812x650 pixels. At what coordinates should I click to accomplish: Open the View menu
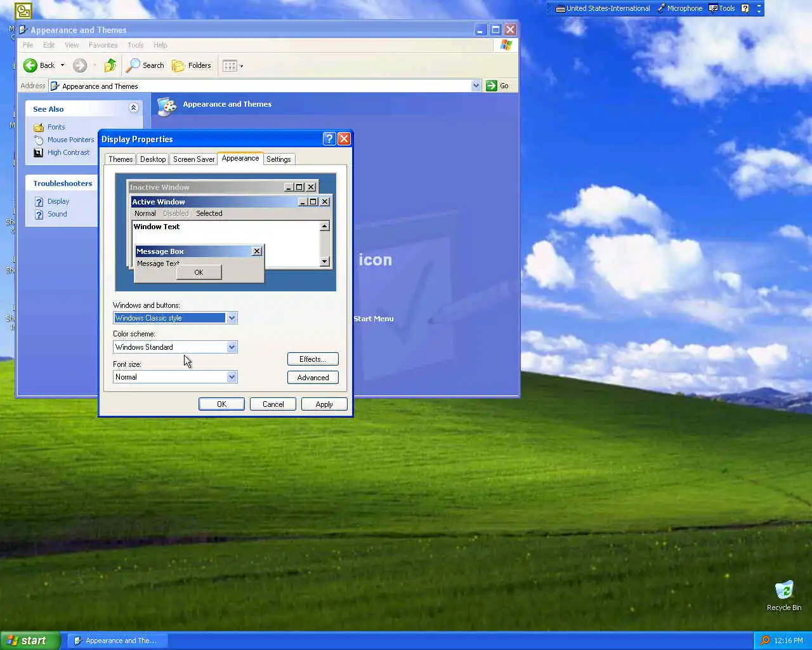click(x=72, y=45)
